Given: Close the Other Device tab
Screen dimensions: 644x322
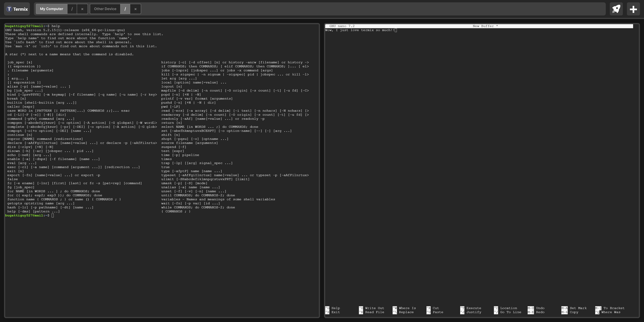Looking at the screenshot, I should pyautogui.click(x=136, y=9).
